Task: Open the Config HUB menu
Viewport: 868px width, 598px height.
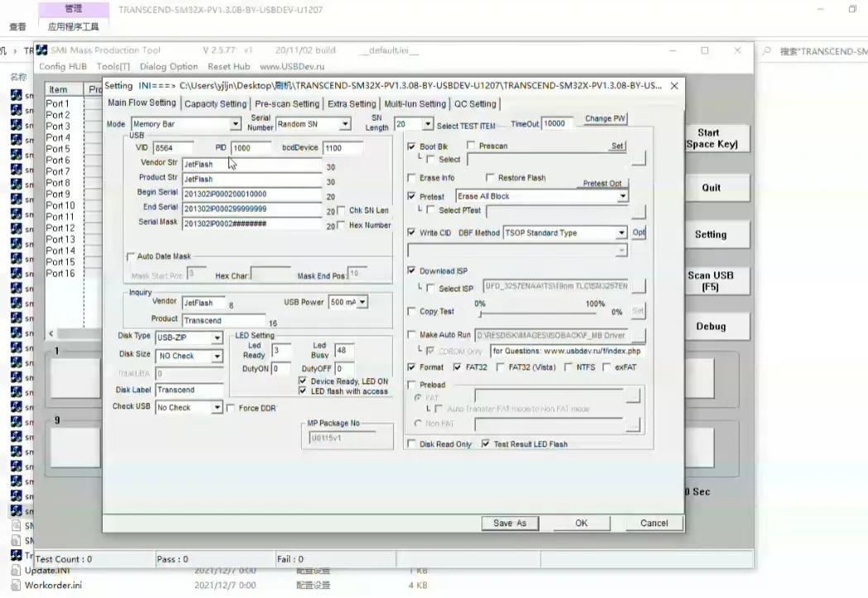Action: [63, 66]
